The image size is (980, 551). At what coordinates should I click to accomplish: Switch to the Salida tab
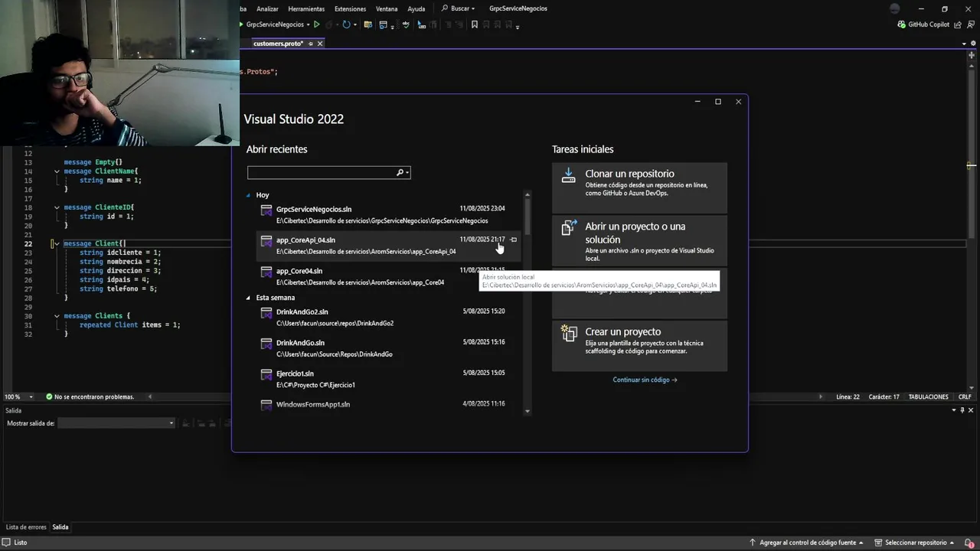[x=60, y=527]
